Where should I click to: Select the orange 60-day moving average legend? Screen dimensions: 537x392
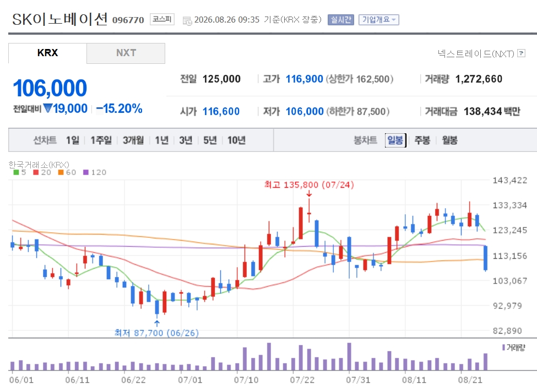pyautogui.click(x=67, y=172)
